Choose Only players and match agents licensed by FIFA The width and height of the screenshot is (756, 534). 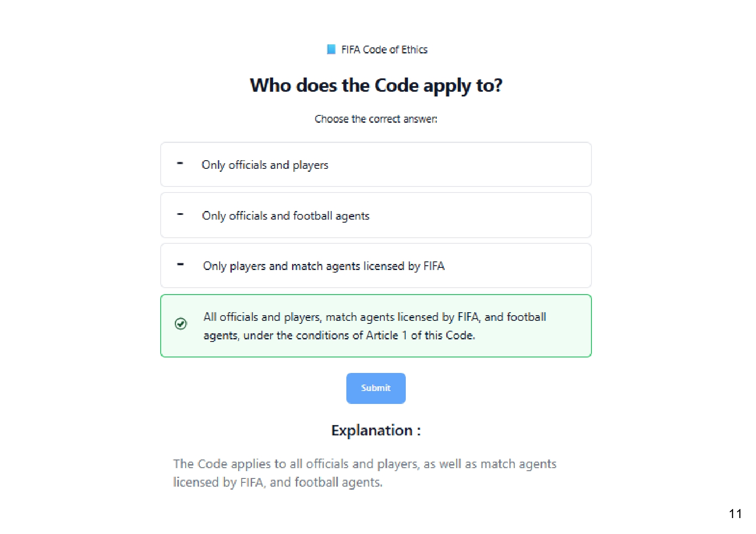tap(376, 266)
